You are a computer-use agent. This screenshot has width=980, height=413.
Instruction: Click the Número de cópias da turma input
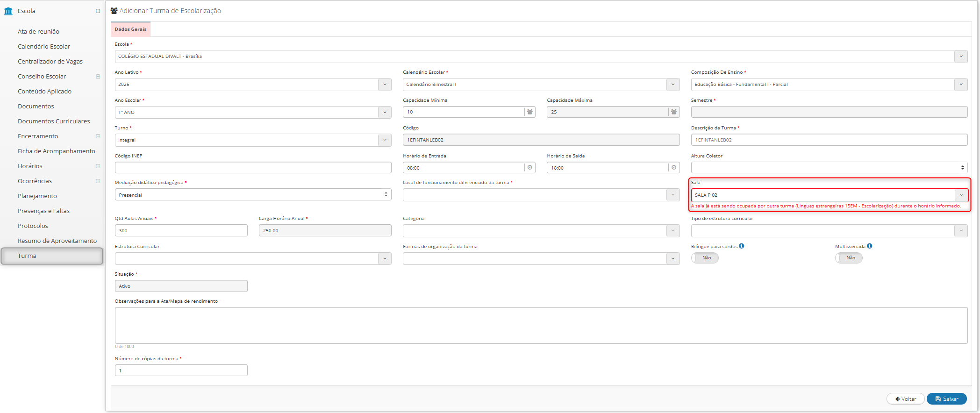coord(181,370)
